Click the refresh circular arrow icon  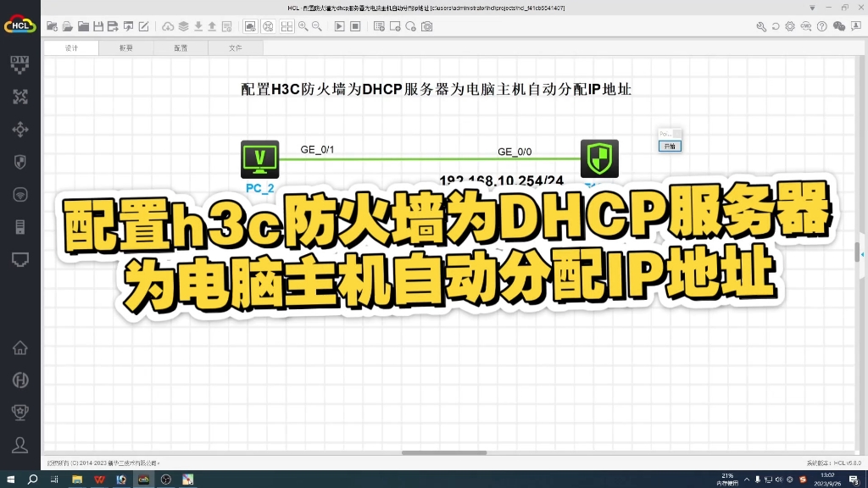coord(776,26)
